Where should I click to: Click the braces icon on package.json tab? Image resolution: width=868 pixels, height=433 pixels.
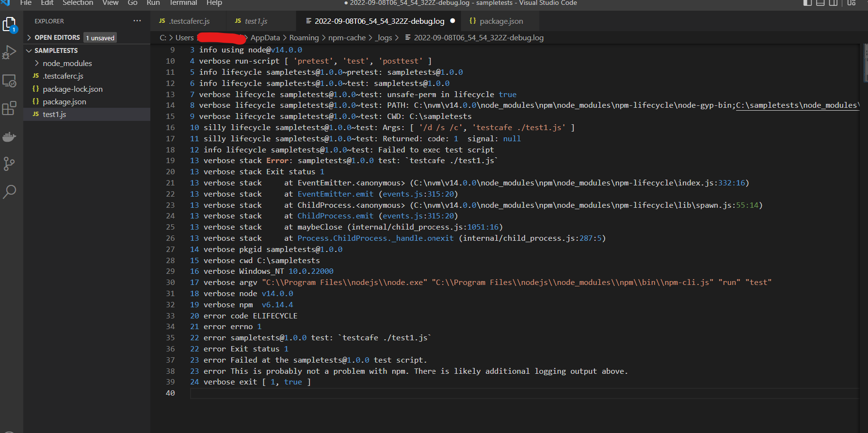[x=473, y=21]
